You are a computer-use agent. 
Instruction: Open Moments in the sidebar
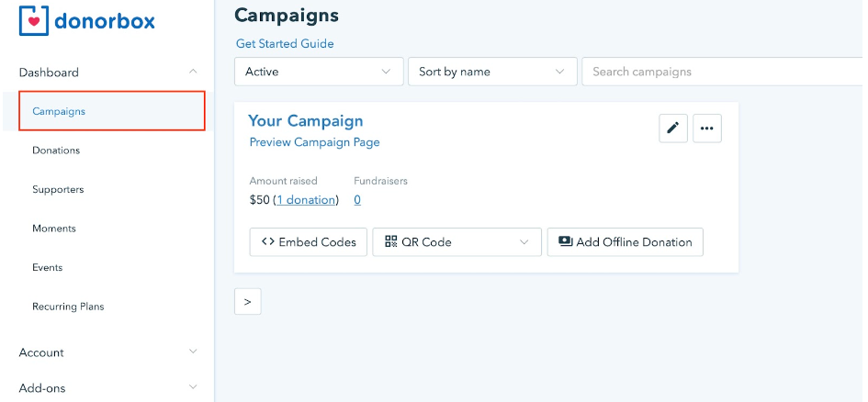(54, 229)
